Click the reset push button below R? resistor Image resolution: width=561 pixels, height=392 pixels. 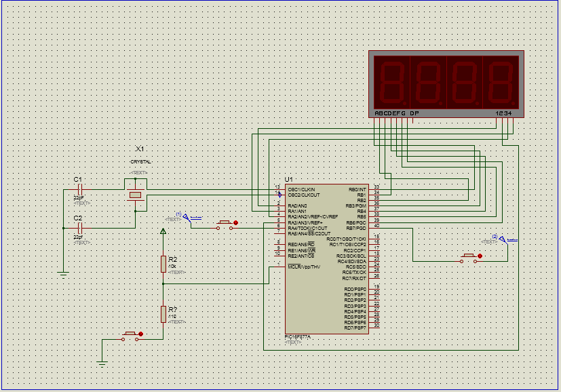coord(130,336)
